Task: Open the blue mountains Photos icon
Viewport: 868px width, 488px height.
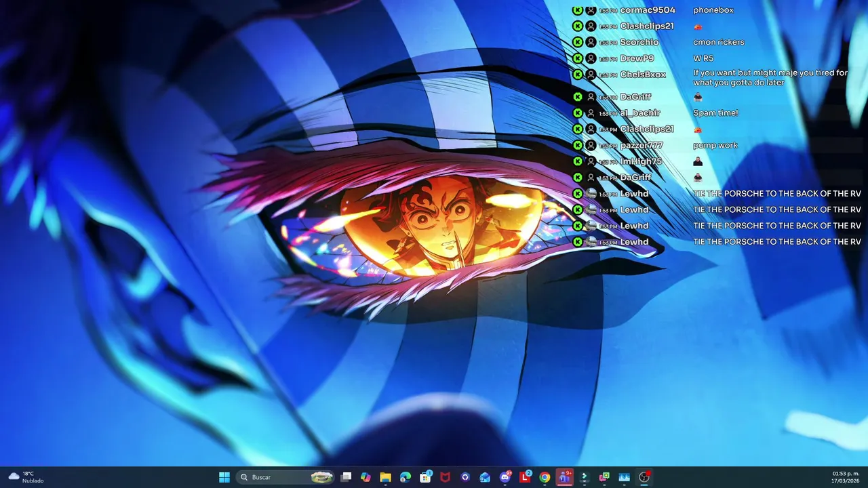Action: [x=625, y=477]
